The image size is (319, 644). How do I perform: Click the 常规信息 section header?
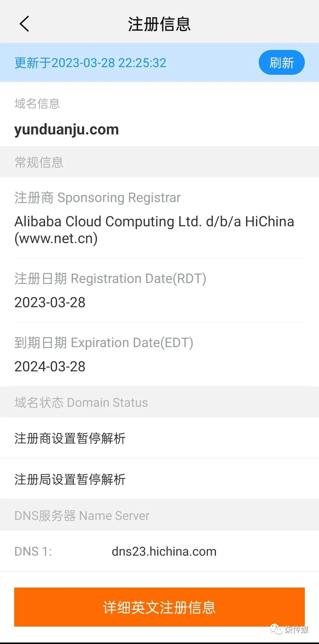(39, 162)
